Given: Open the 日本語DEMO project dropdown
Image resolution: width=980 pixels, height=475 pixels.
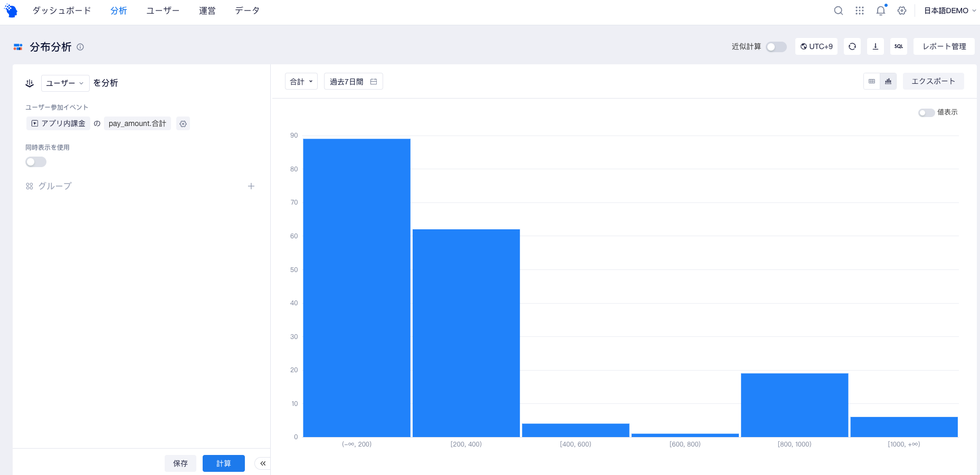Looking at the screenshot, I should pos(950,11).
